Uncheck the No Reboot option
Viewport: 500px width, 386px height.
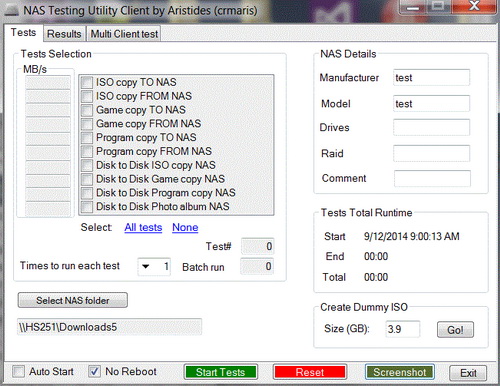[x=94, y=371]
